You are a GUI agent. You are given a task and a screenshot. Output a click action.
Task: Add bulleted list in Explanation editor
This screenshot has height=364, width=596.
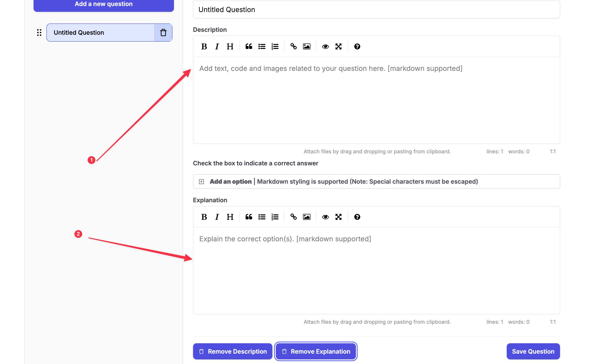[262, 217]
